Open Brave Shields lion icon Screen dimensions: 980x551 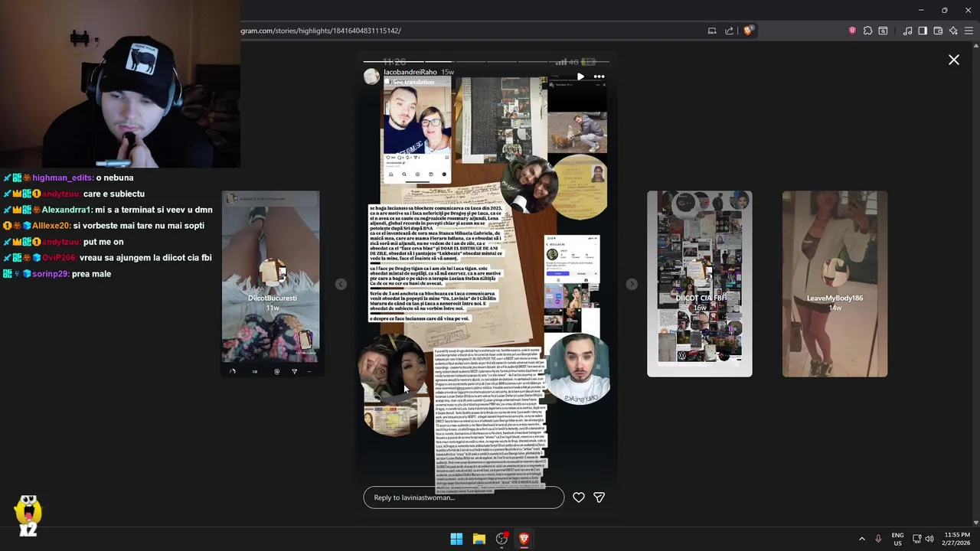748,31
